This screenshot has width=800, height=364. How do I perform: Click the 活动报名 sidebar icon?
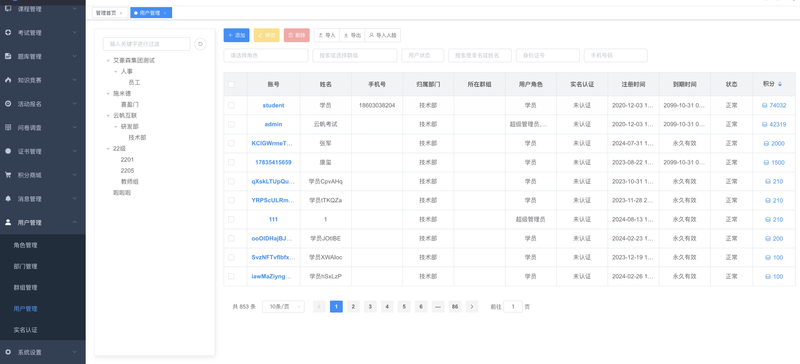point(8,104)
